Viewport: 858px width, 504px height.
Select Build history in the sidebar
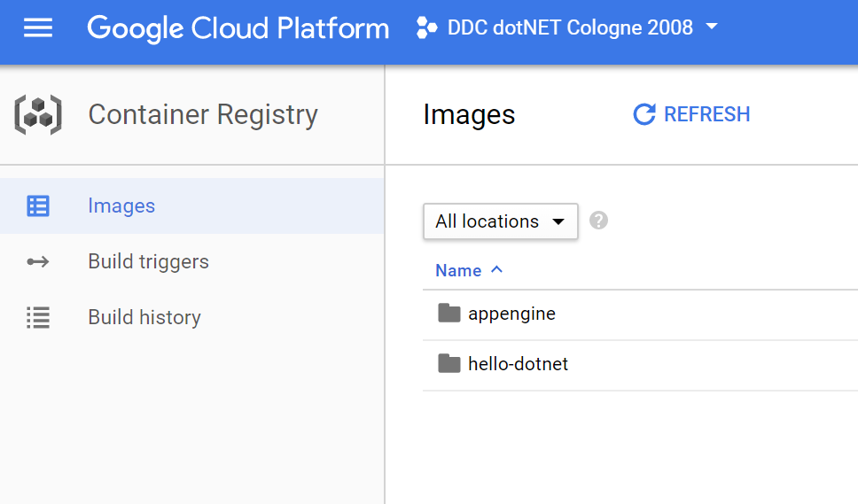(x=144, y=318)
